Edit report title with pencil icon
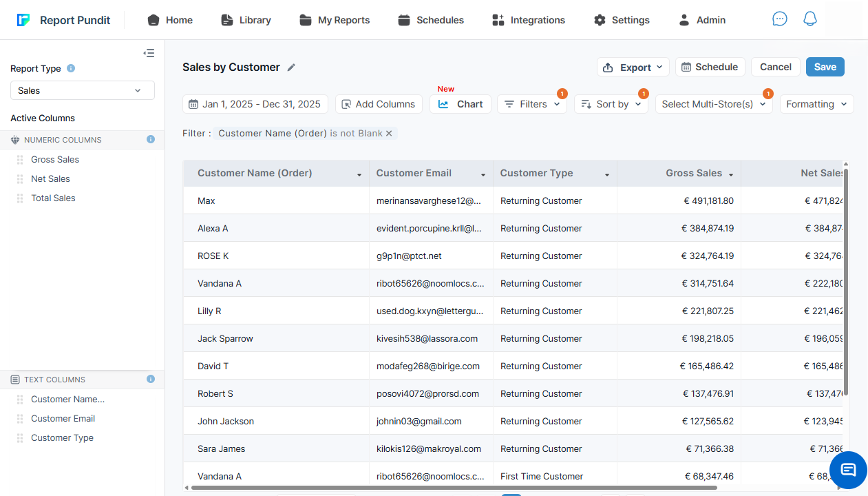 pos(291,68)
